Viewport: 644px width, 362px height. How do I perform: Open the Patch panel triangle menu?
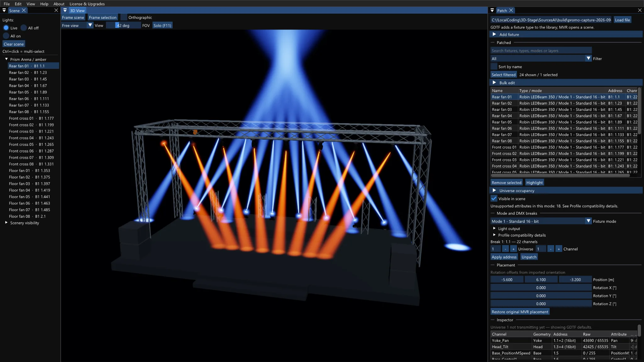[x=492, y=10]
